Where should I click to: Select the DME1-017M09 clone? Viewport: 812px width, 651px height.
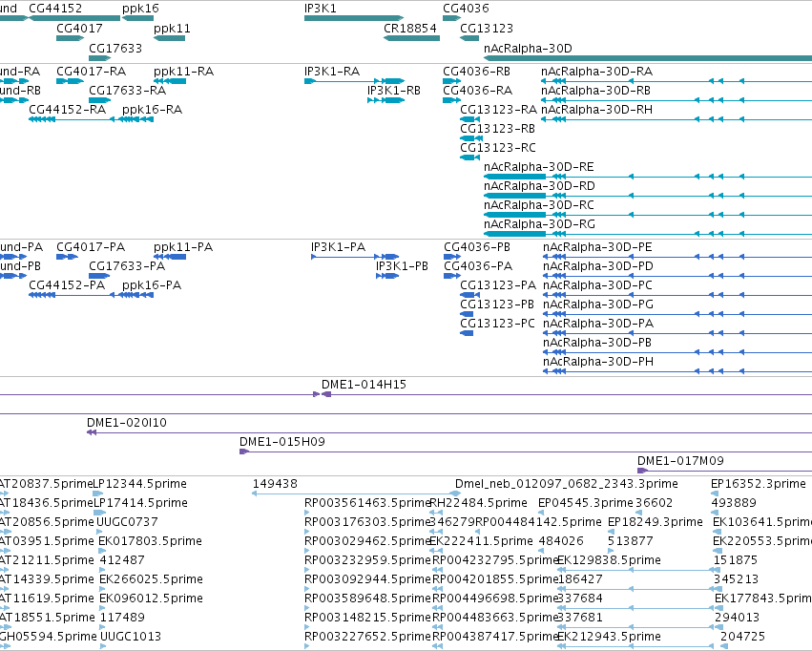[724, 471]
